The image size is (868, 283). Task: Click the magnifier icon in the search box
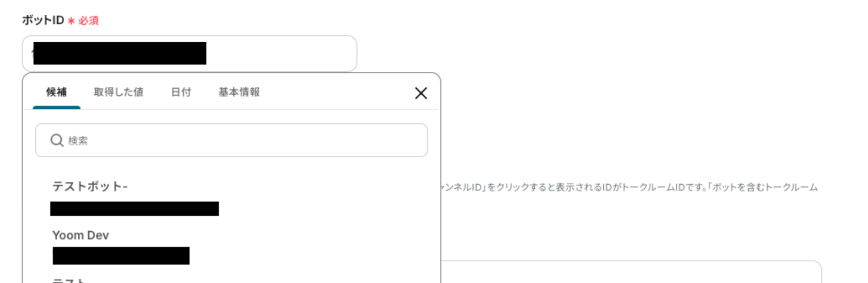[x=57, y=140]
